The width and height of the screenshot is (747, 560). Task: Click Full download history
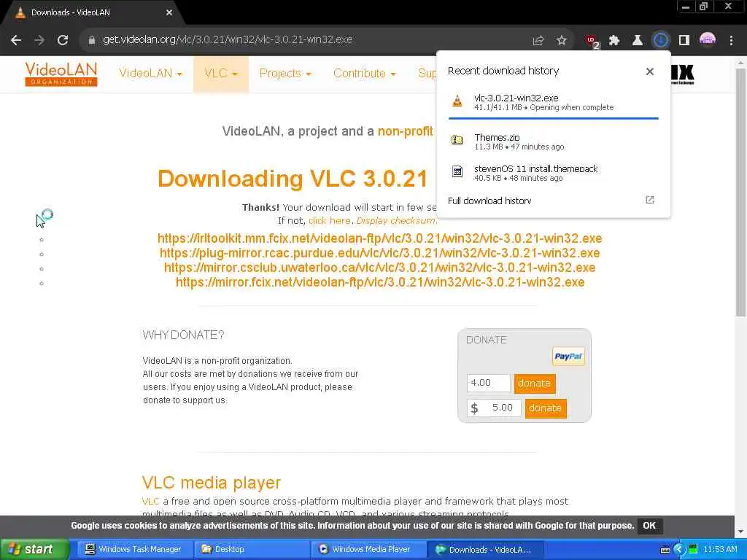click(x=489, y=201)
